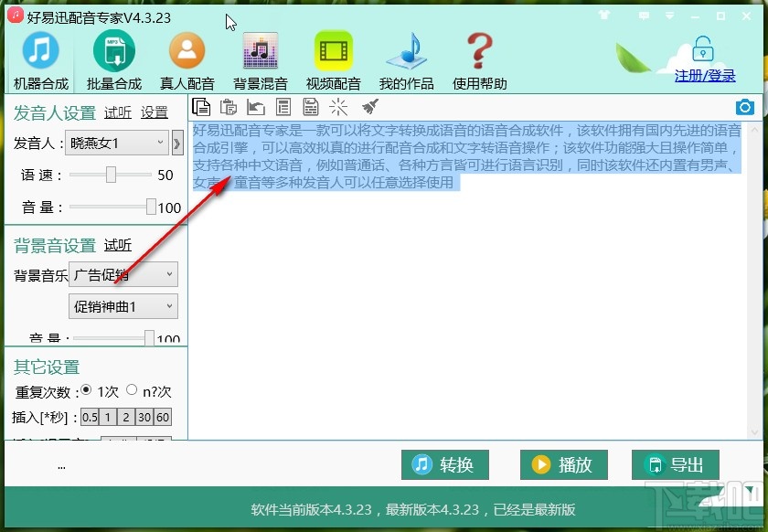
Task: Open the 视频配音 tab
Action: [x=334, y=61]
